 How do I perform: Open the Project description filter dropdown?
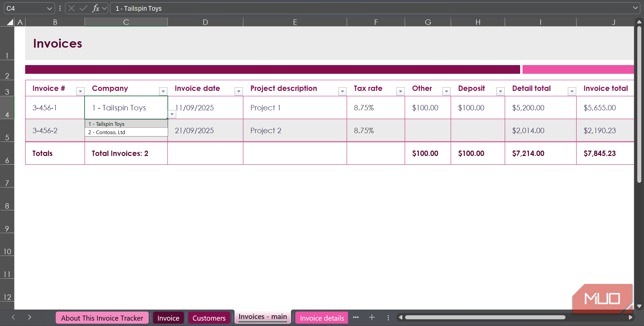(x=342, y=91)
